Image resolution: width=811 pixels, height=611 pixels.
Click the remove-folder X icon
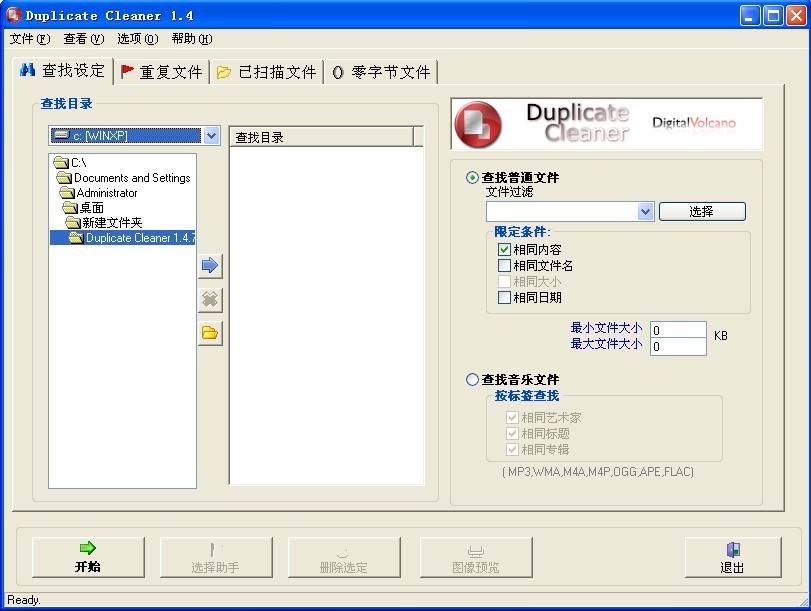pos(210,300)
